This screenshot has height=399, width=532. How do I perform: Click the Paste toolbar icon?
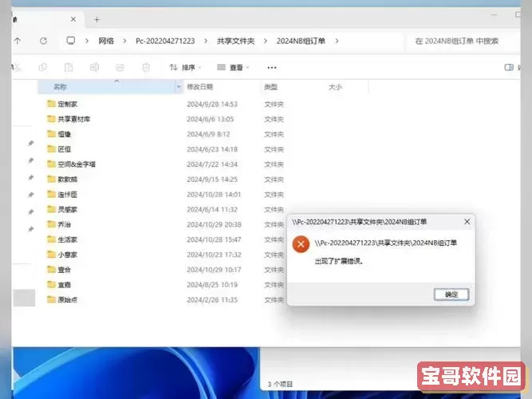point(69,67)
